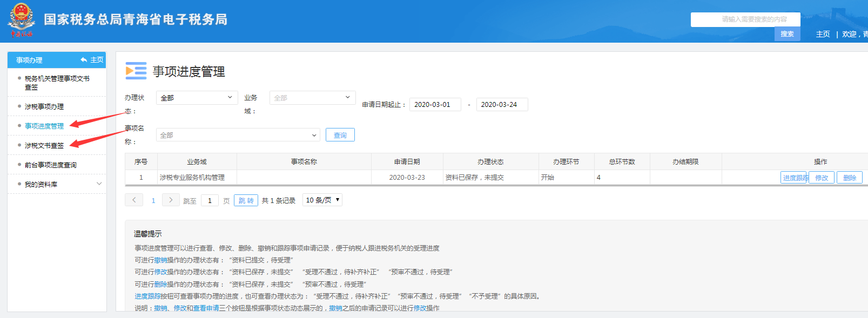This screenshot has height=318, width=868.
Task: Open the 事项名称 dropdown
Action: tap(238, 135)
